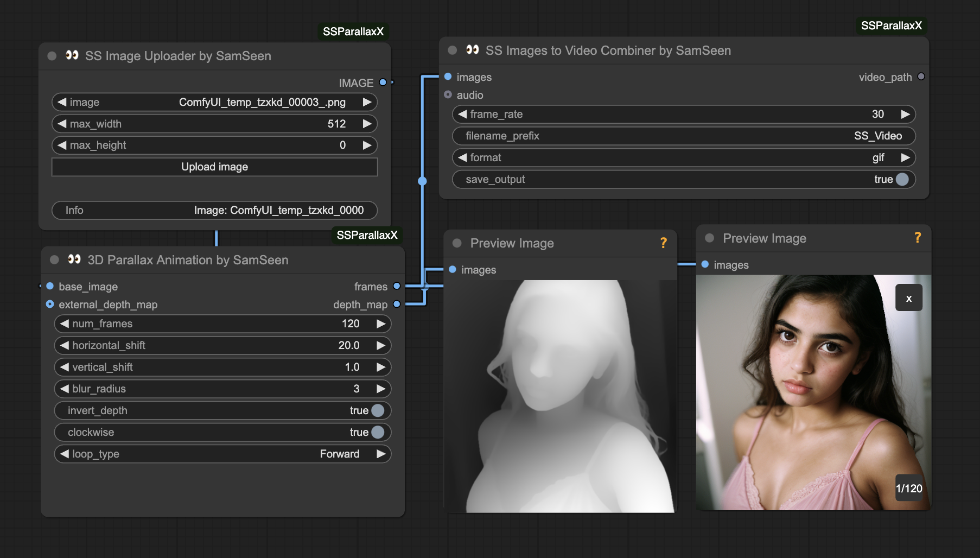
Task: Close the image preview with X button
Action: (908, 298)
